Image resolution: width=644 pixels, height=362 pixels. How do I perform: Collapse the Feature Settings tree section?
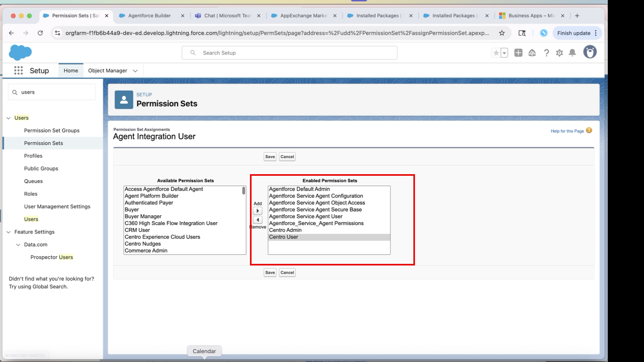8,232
